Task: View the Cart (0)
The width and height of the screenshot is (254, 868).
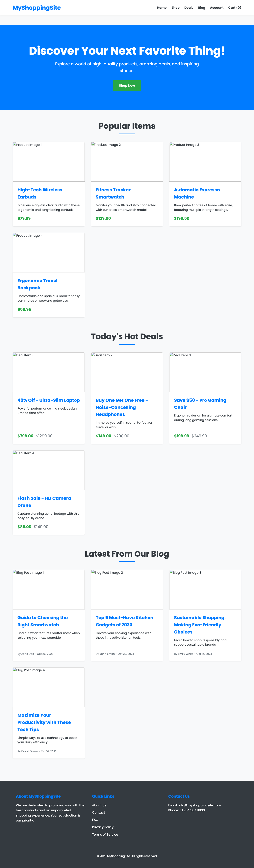Action: pos(235,8)
